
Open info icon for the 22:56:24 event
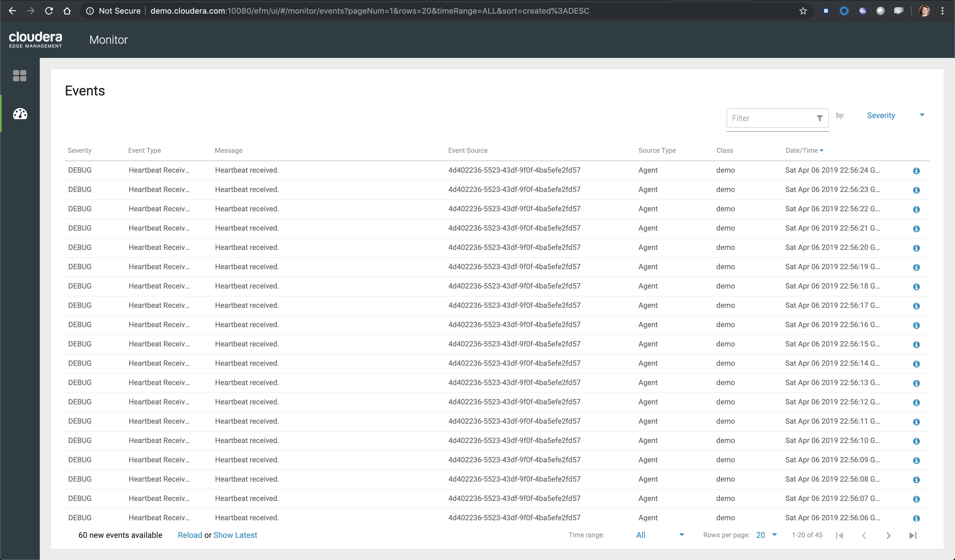(916, 171)
